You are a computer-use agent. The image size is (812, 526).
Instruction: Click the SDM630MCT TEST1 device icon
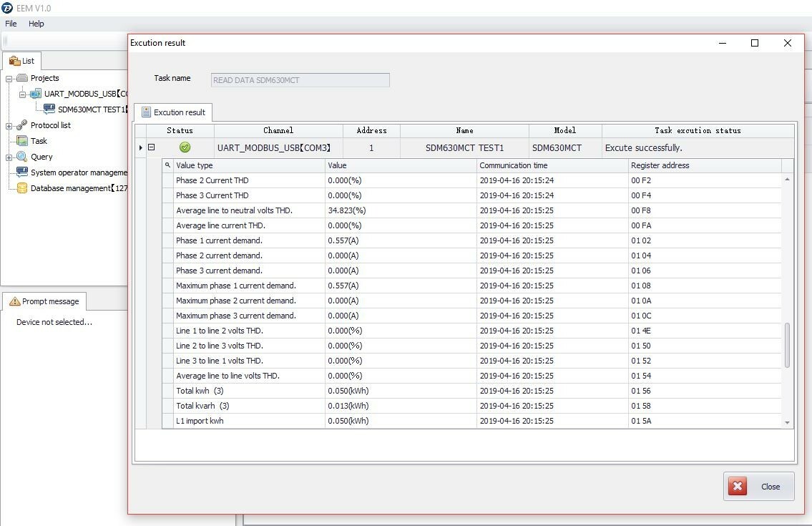(x=49, y=109)
